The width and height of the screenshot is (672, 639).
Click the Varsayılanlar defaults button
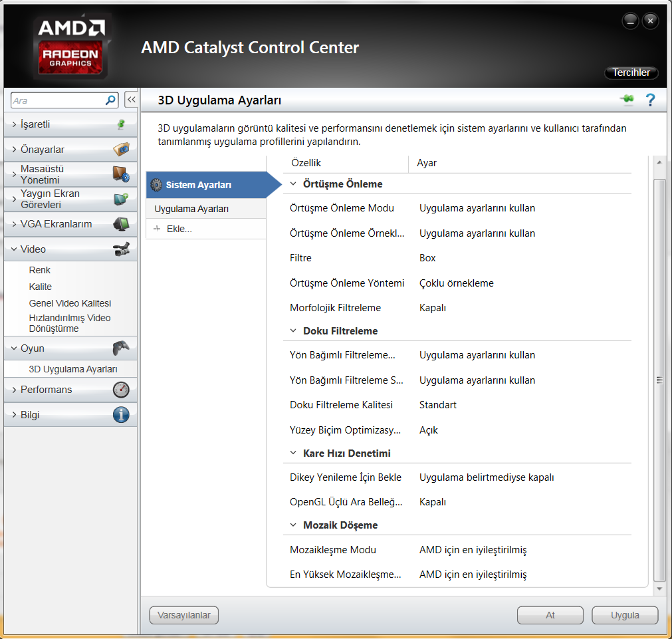pyautogui.click(x=184, y=615)
